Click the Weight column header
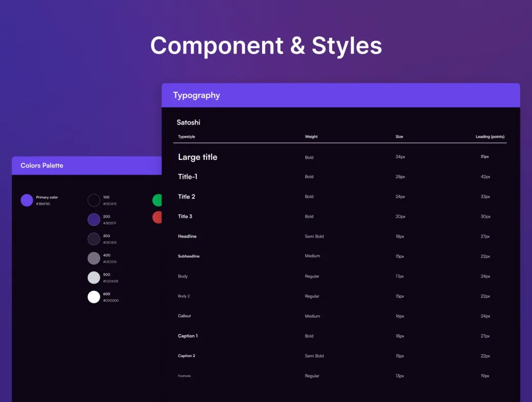532x402 pixels. pos(311,137)
